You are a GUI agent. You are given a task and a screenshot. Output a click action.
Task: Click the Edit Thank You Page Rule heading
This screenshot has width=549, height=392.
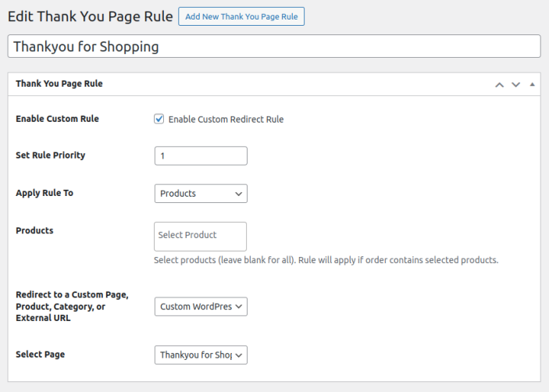pos(89,16)
